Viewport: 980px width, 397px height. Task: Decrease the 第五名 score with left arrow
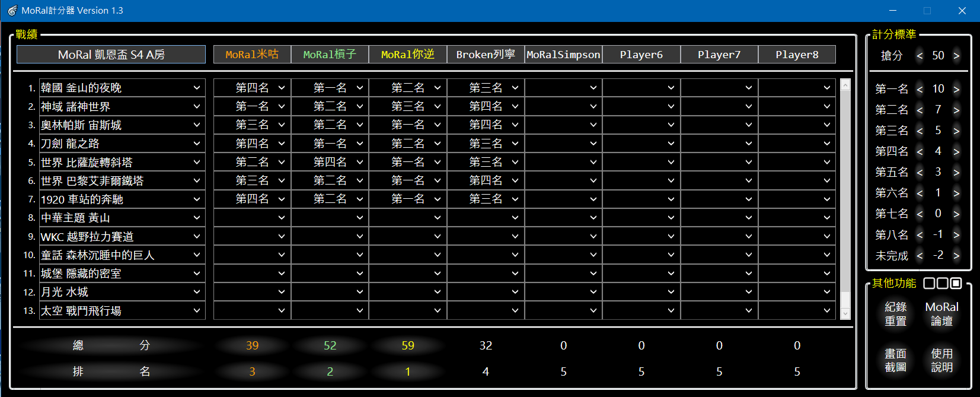[x=920, y=173]
